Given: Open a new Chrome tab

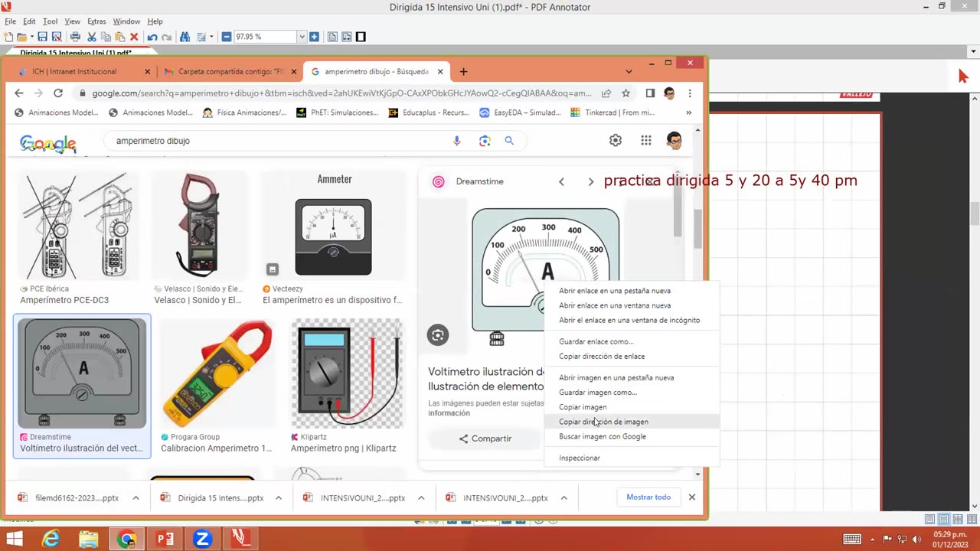Looking at the screenshot, I should (463, 72).
